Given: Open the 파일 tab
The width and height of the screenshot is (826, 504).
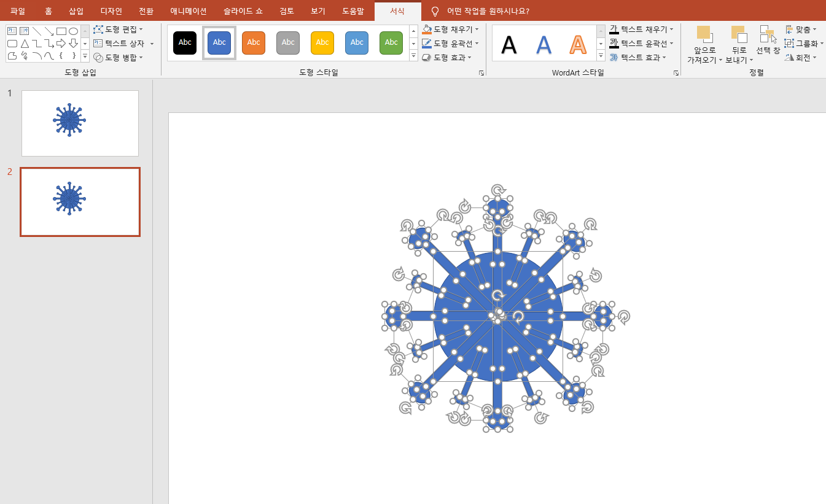Looking at the screenshot, I should (18, 11).
